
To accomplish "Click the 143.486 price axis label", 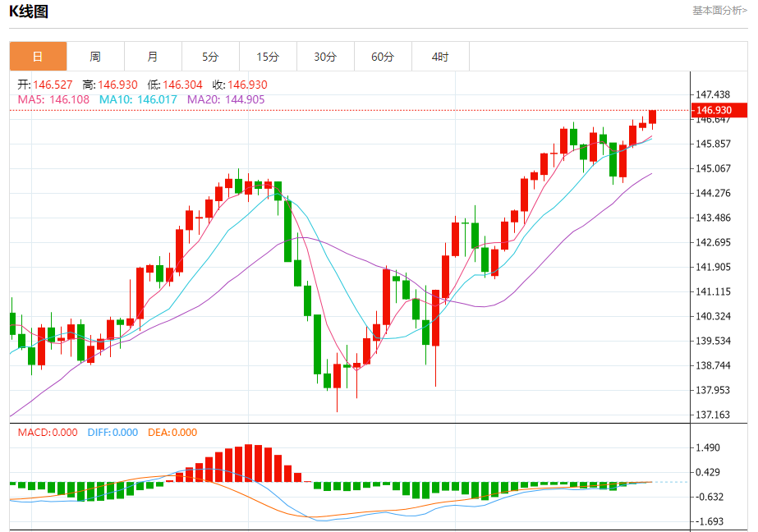I will coord(713,218).
